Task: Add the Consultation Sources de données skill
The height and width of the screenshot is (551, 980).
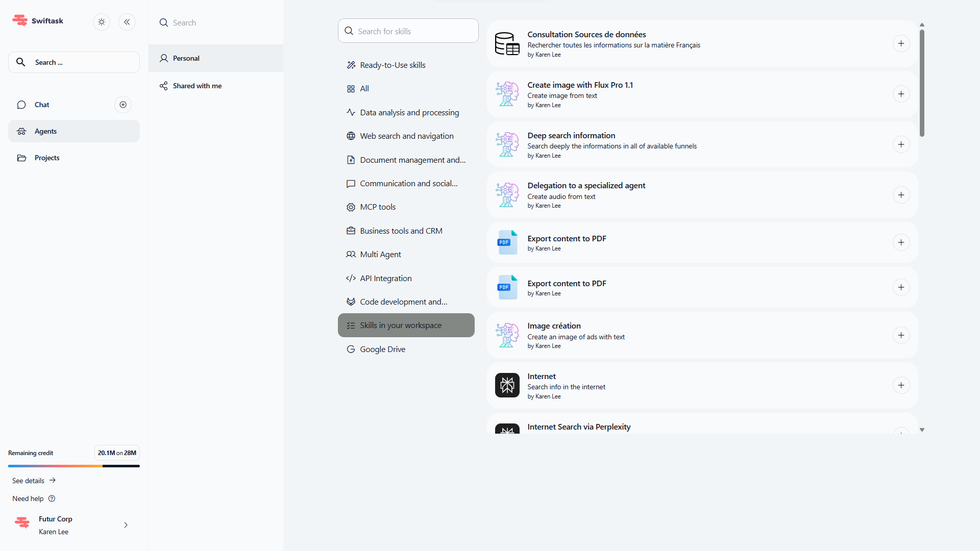Action: click(x=901, y=44)
